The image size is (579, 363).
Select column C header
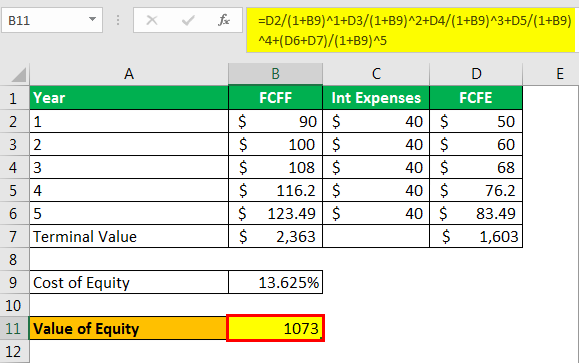(x=376, y=74)
